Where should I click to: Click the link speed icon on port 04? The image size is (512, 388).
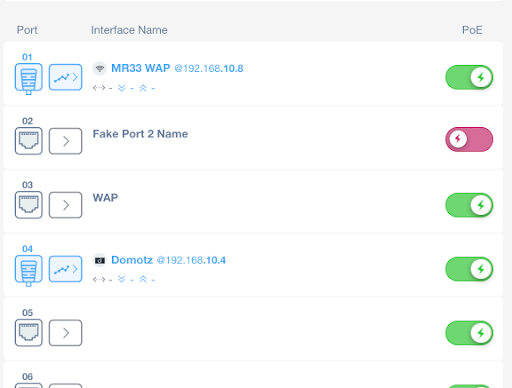(99, 279)
